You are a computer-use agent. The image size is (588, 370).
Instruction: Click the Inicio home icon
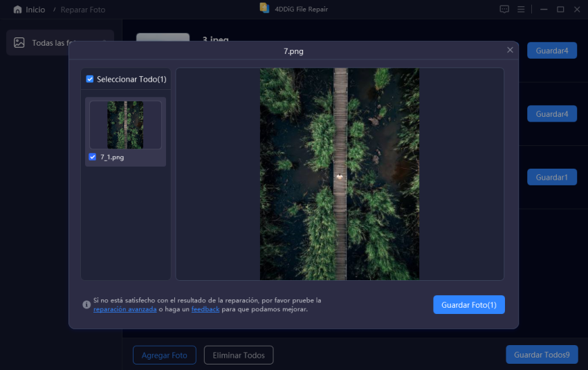17,10
